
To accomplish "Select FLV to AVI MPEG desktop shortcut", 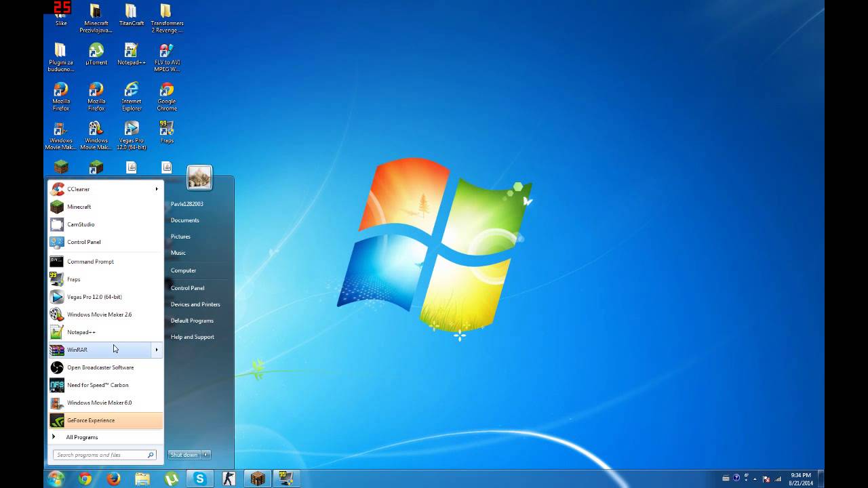I will (167, 58).
